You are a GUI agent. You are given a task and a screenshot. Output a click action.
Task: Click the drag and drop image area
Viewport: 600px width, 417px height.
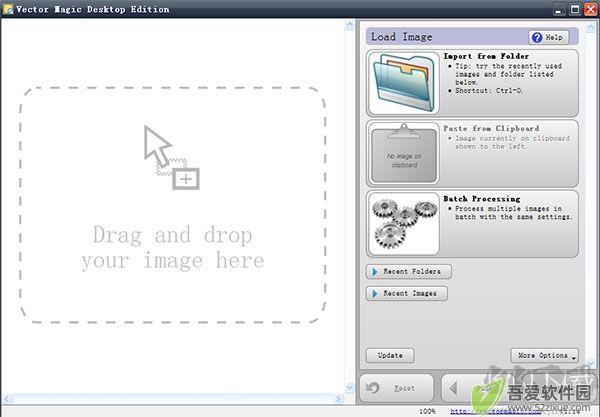(x=173, y=205)
